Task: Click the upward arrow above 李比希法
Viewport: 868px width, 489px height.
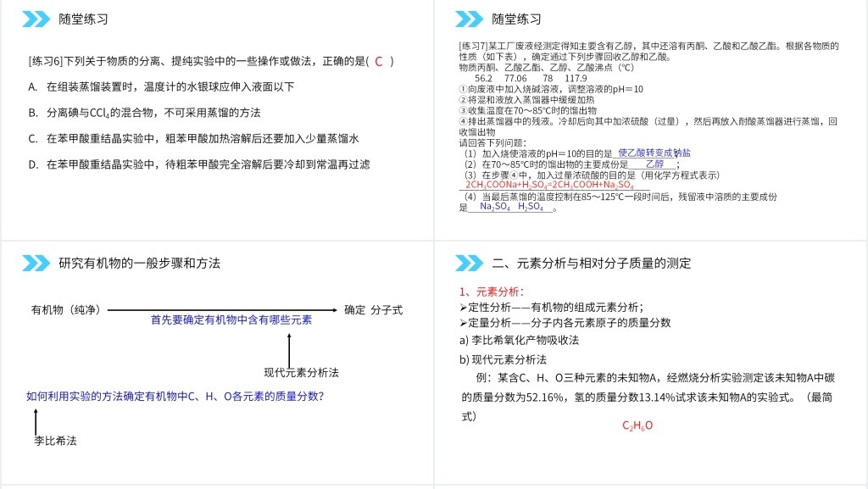Action: [x=36, y=421]
